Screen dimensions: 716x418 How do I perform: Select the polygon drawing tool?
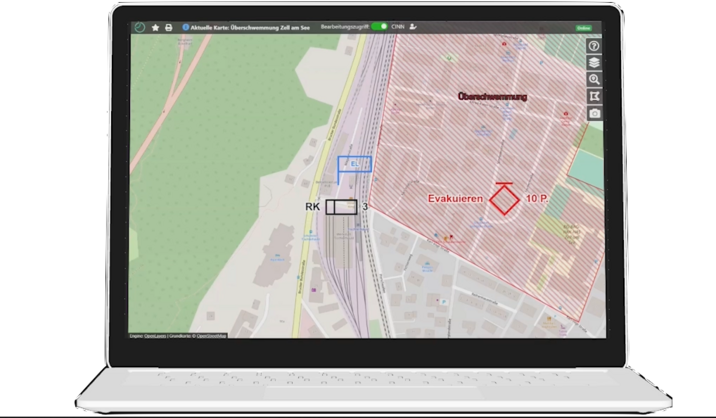click(x=594, y=96)
